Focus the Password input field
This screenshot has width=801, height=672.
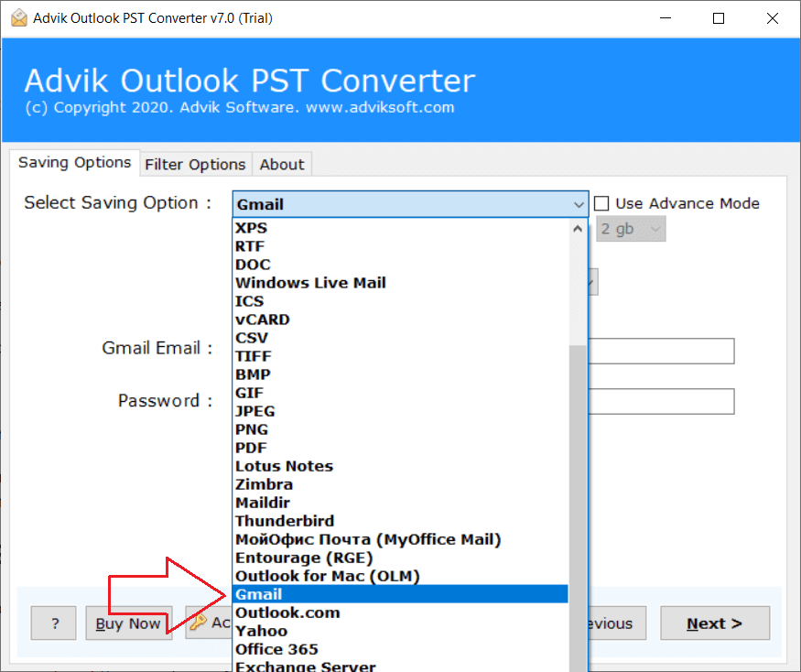click(x=661, y=401)
